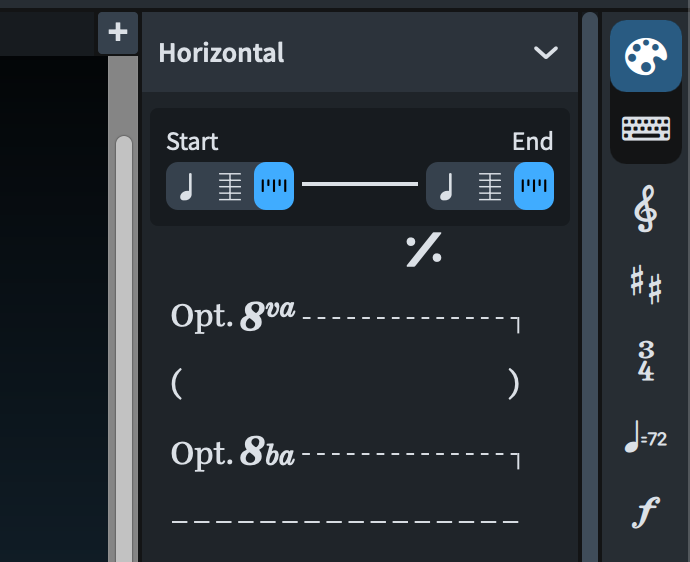Open the Key Signatures sharps icon
This screenshot has height=562, width=690.
point(646,286)
